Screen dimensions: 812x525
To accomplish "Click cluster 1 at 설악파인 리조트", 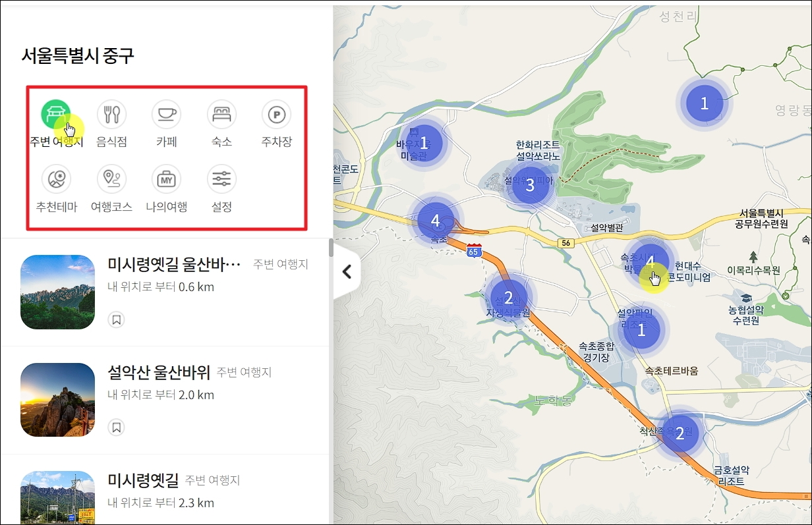I will [641, 329].
